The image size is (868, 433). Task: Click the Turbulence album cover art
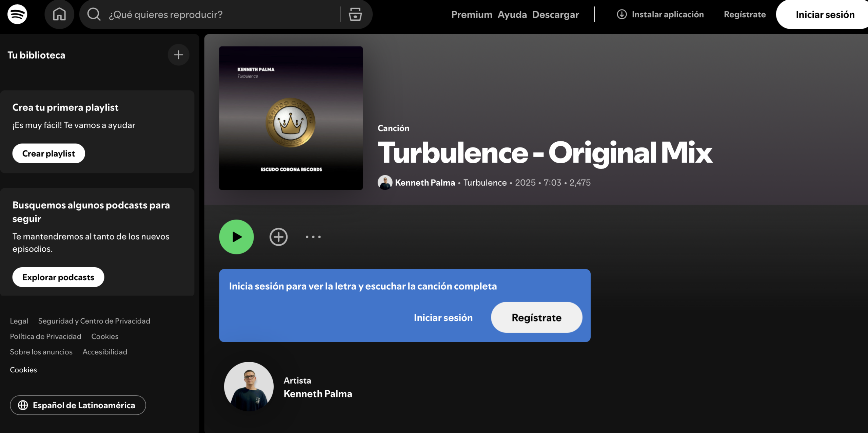[291, 118]
